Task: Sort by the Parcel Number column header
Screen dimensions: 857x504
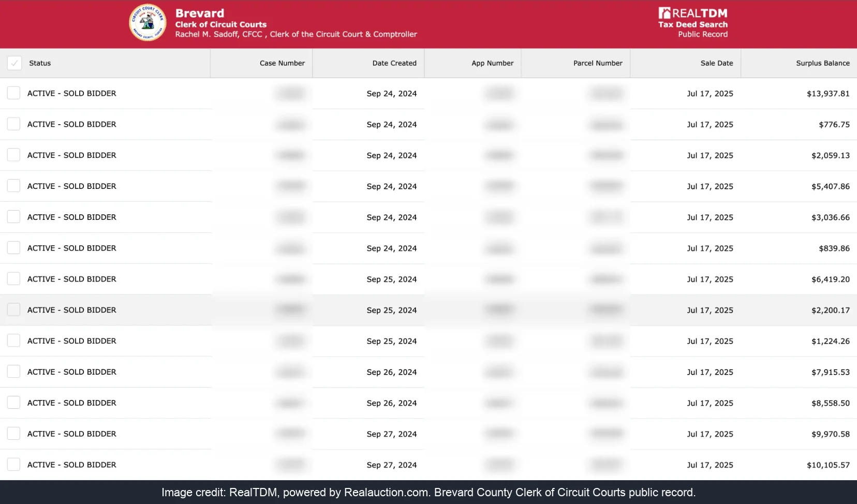Action: point(598,63)
